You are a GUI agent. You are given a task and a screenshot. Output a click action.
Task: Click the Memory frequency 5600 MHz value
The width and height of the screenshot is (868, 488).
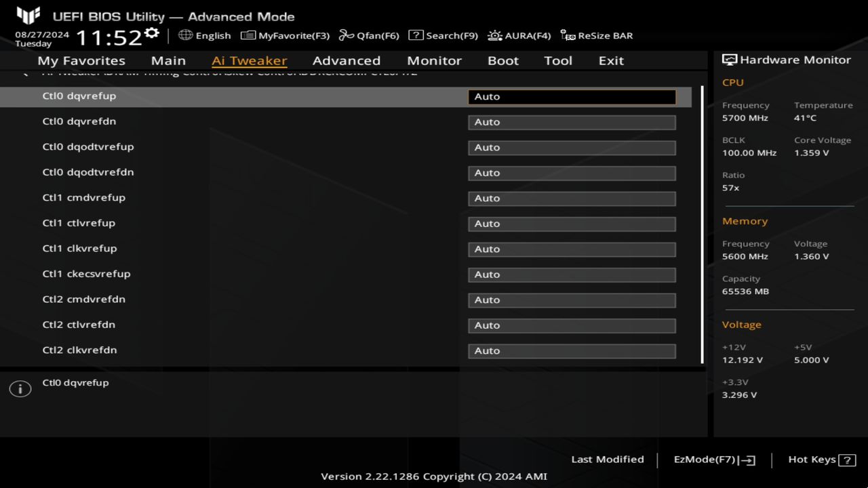[x=745, y=257]
